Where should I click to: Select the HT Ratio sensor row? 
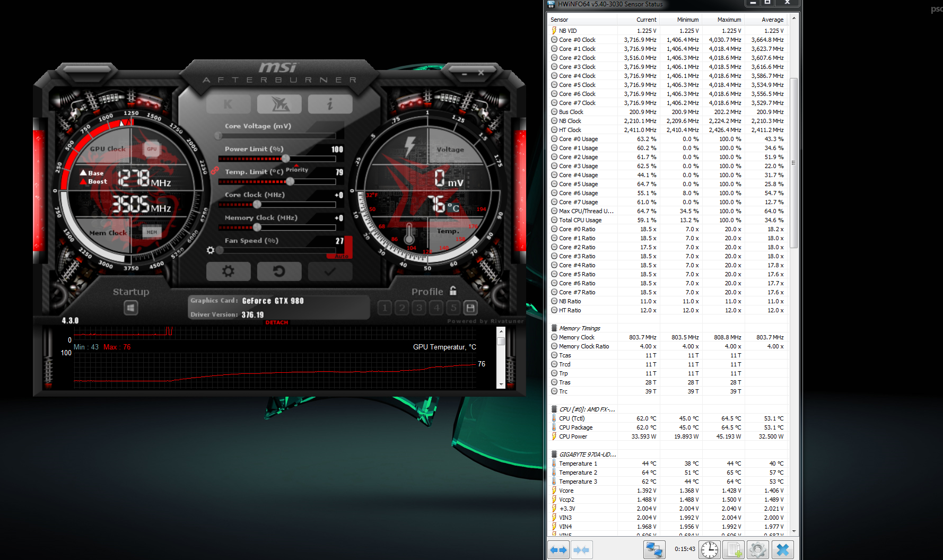pyautogui.click(x=668, y=310)
